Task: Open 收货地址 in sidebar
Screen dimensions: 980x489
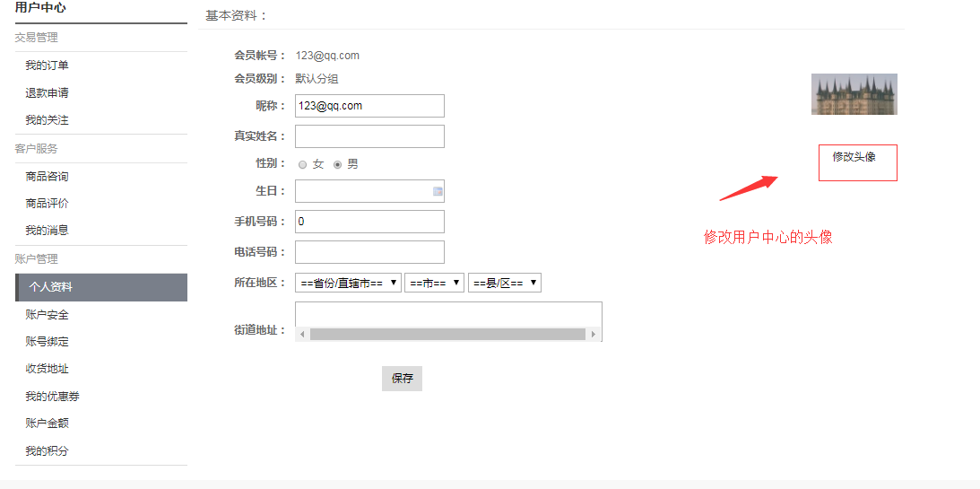Action: [x=47, y=369]
